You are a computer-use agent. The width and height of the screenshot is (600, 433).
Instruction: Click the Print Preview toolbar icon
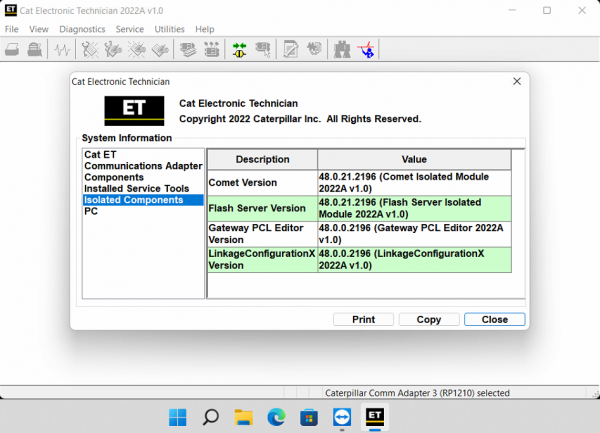coord(34,49)
